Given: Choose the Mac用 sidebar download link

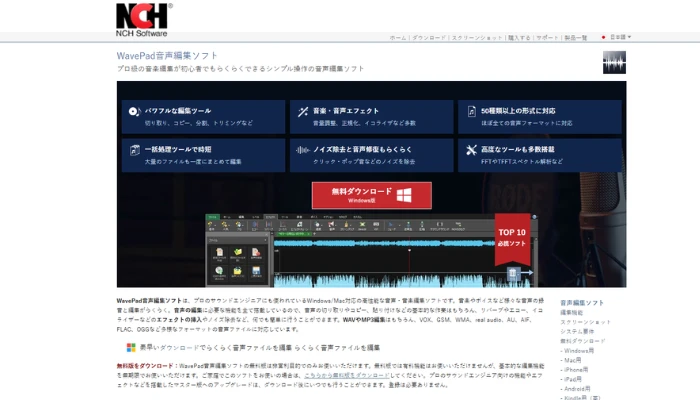Looking at the screenshot, I should tap(572, 360).
